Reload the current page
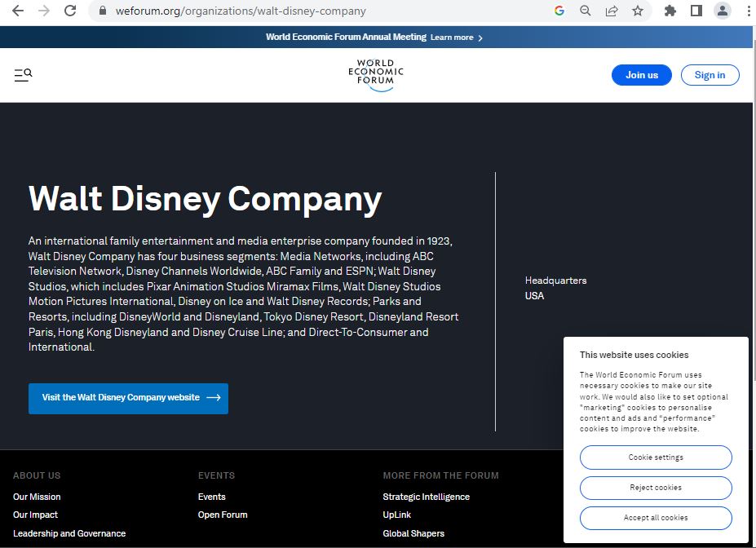This screenshot has width=756, height=548. (x=70, y=11)
